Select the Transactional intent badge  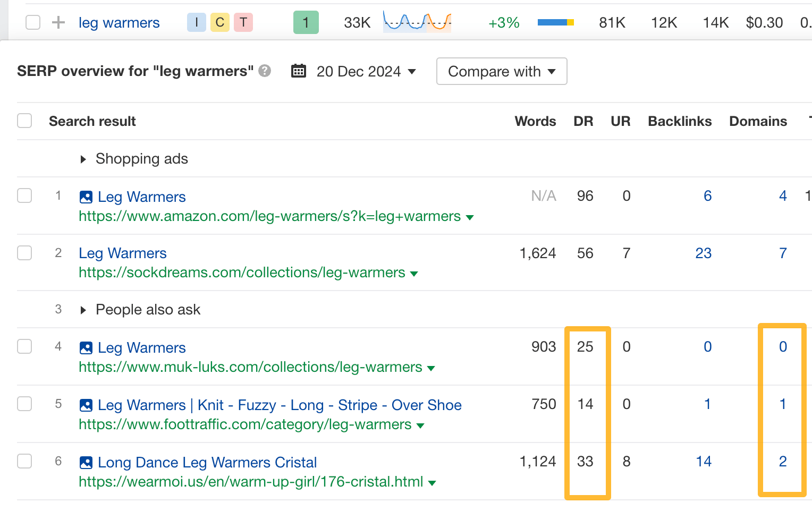click(x=243, y=22)
